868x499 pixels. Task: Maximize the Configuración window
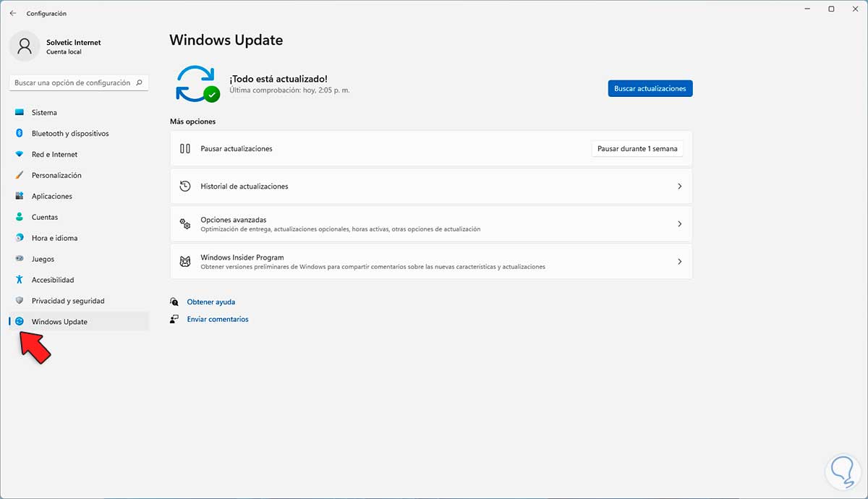point(831,9)
